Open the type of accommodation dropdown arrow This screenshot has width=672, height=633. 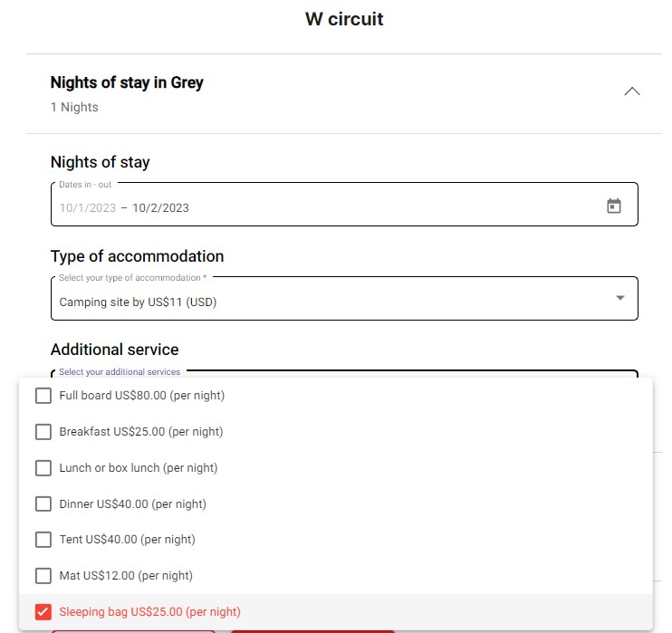620,298
